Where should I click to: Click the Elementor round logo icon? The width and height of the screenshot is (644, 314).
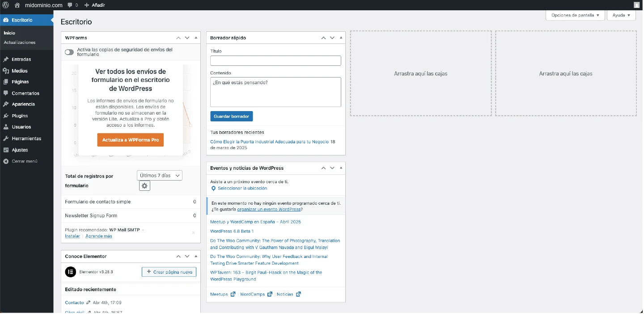[71, 271]
